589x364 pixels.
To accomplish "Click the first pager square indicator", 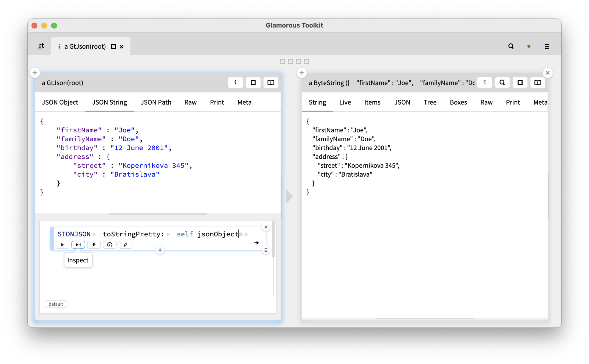I will click(282, 62).
